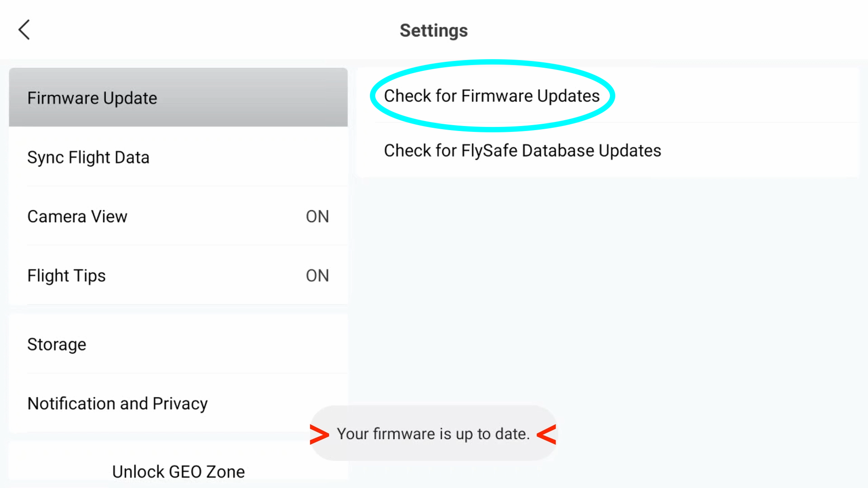This screenshot has width=868, height=488.
Task: Go back using the arrow icon
Action: click(24, 30)
